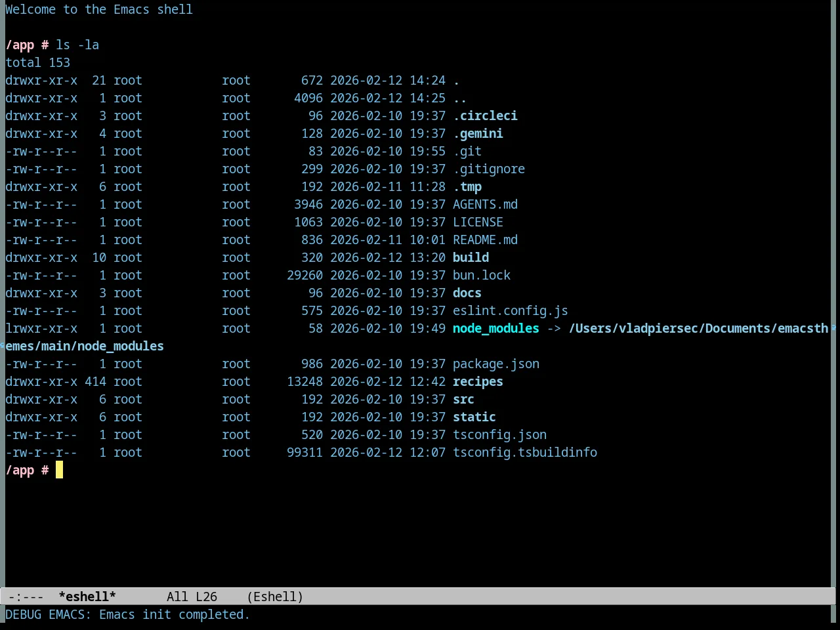Click file size 99311 of tsconfig.tsbuildinfo
Image resolution: width=840 pixels, height=630 pixels.
click(304, 452)
